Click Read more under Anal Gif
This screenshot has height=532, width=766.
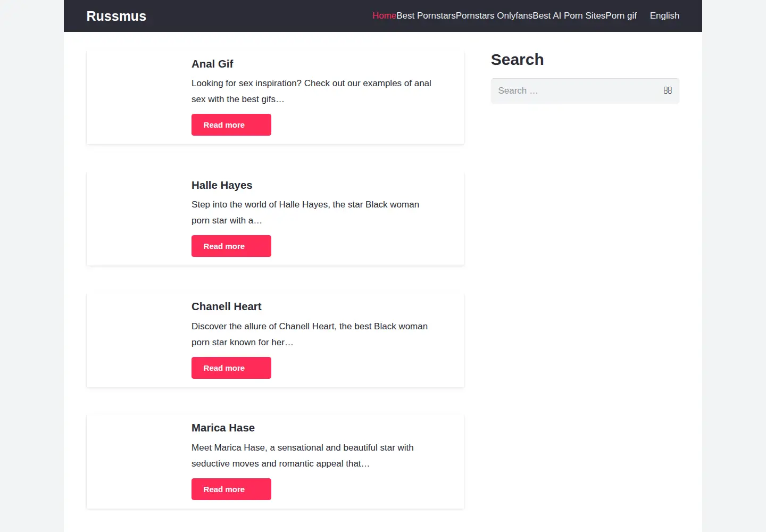(231, 125)
